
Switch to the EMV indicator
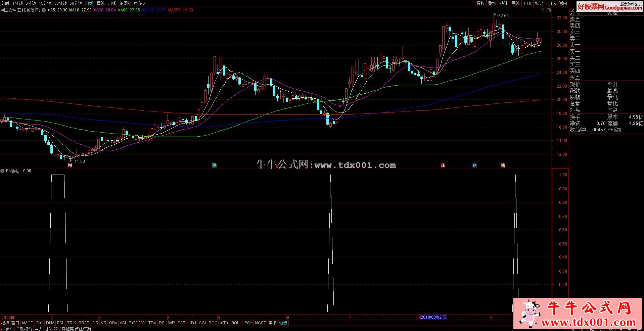(x=133, y=323)
